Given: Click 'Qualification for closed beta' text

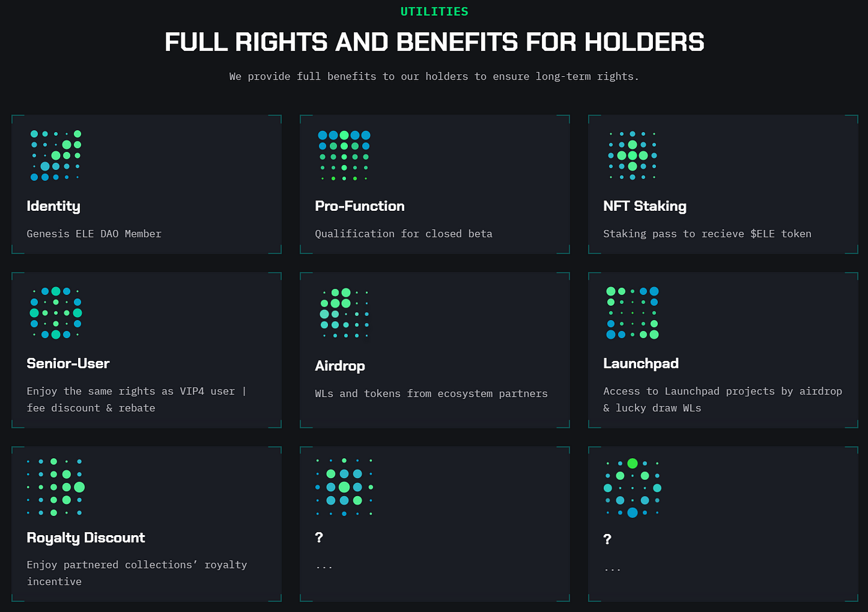Looking at the screenshot, I should point(404,234).
